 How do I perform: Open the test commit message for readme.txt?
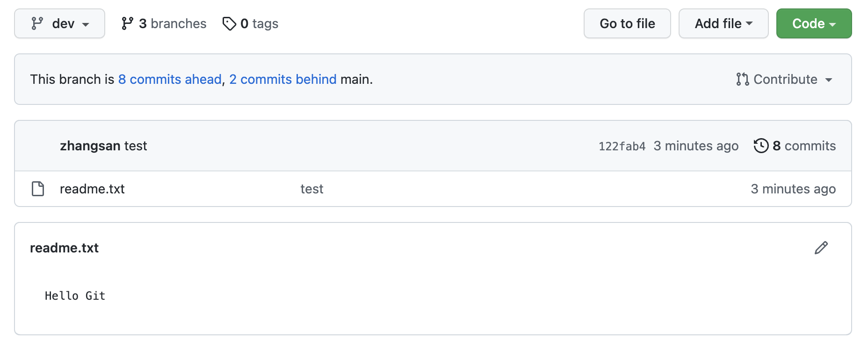[311, 189]
